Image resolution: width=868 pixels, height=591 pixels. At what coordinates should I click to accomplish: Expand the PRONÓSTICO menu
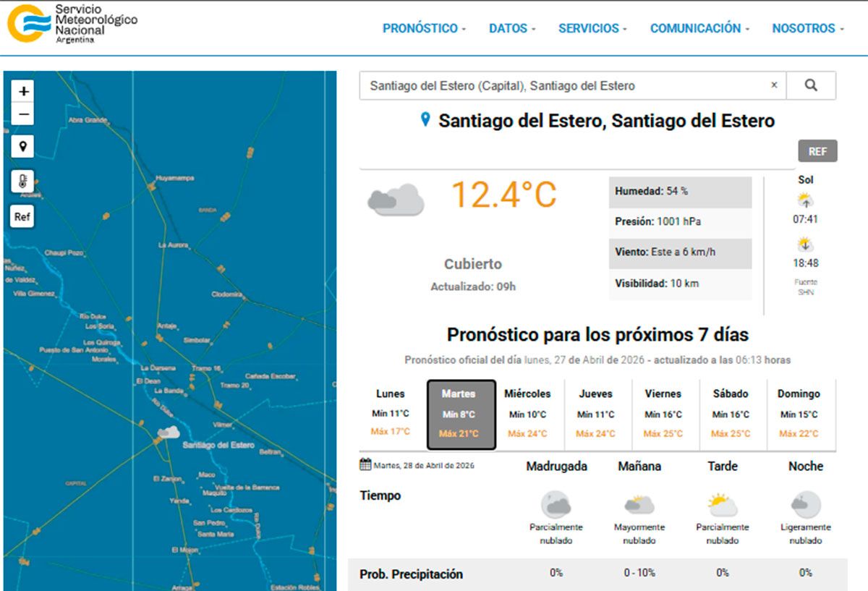[x=424, y=28]
